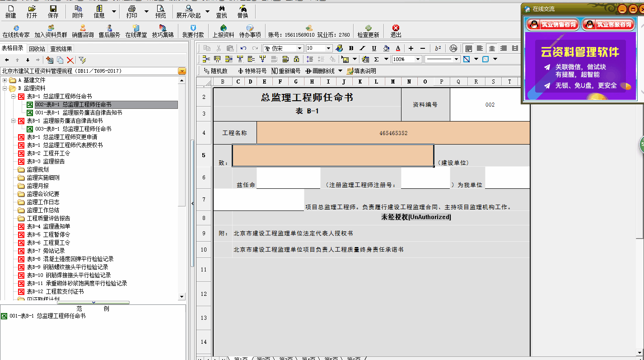
Task: Open the 仿宋 font name dropdown
Action: (x=299, y=48)
